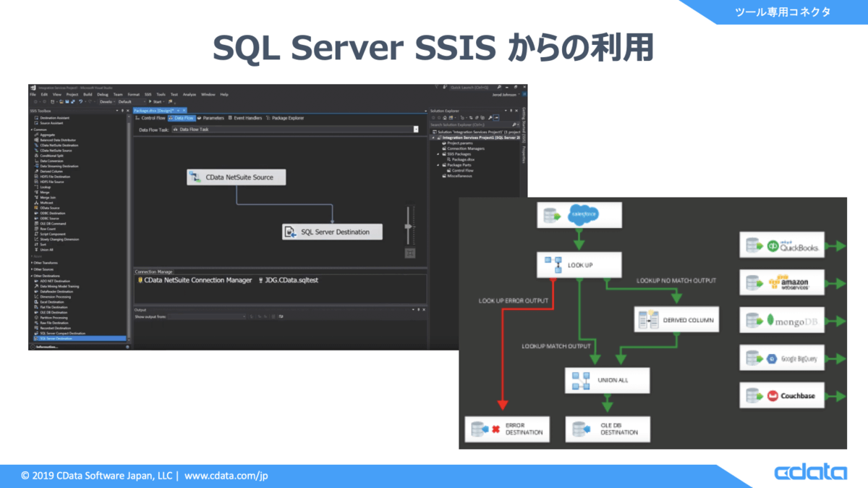Select the UNION ALL node
The image size is (868, 488).
click(607, 379)
